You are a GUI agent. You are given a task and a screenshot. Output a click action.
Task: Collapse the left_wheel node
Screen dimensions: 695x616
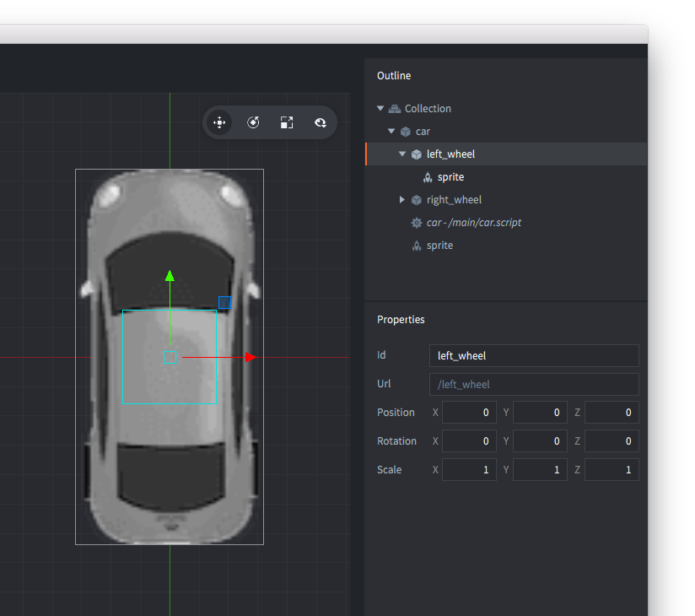[x=402, y=154]
